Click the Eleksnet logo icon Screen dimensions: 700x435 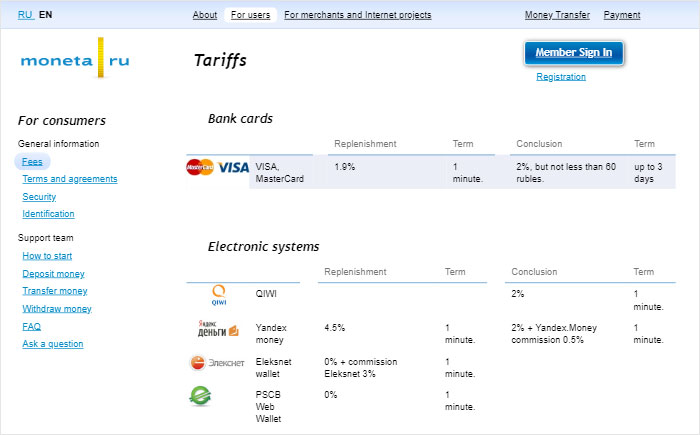pos(217,363)
